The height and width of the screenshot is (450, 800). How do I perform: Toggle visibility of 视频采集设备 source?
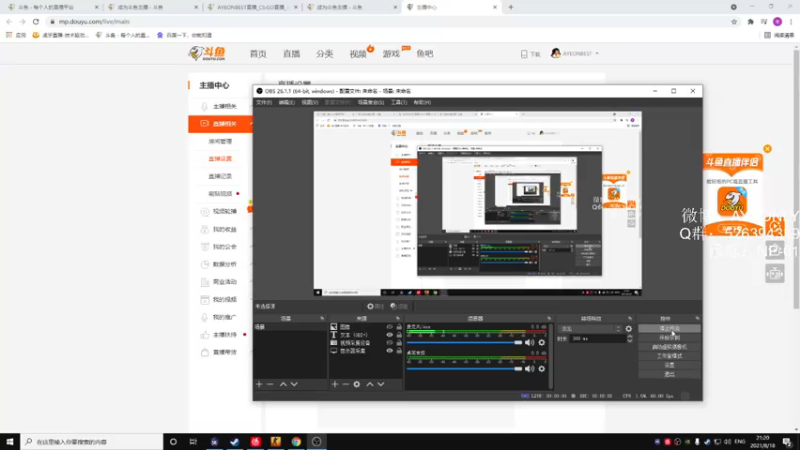point(390,343)
